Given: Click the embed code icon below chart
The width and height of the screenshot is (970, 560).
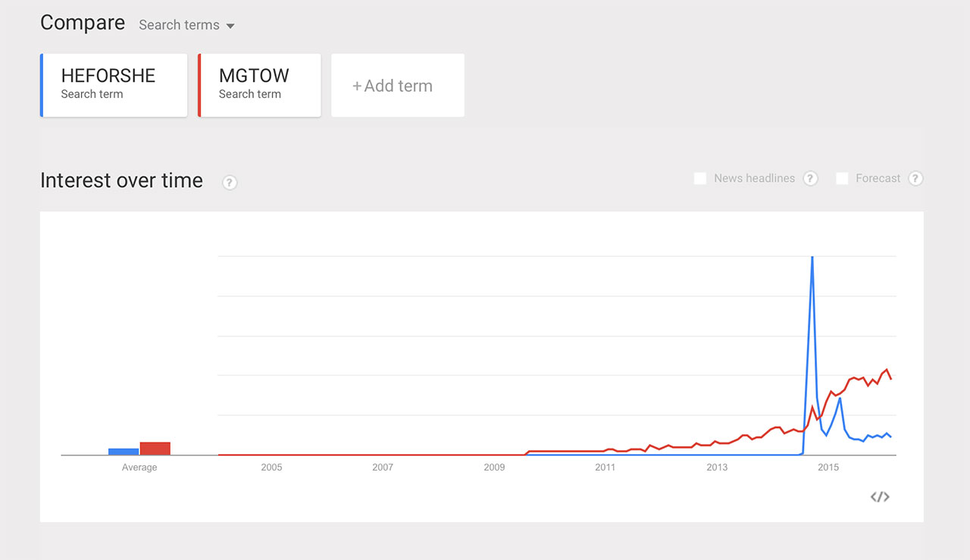Looking at the screenshot, I should (879, 497).
